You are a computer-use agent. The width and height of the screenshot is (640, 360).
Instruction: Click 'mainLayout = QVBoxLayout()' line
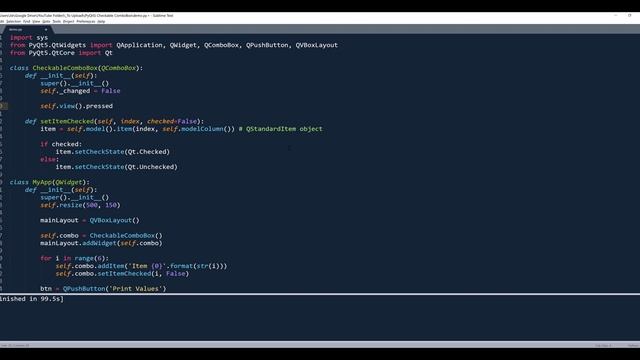tap(89, 220)
